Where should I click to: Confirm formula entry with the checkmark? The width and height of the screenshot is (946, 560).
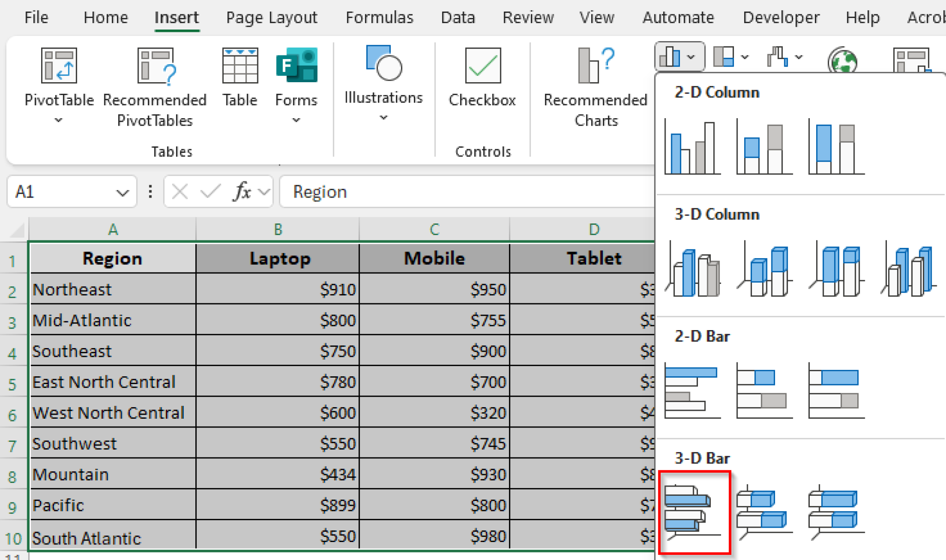210,191
